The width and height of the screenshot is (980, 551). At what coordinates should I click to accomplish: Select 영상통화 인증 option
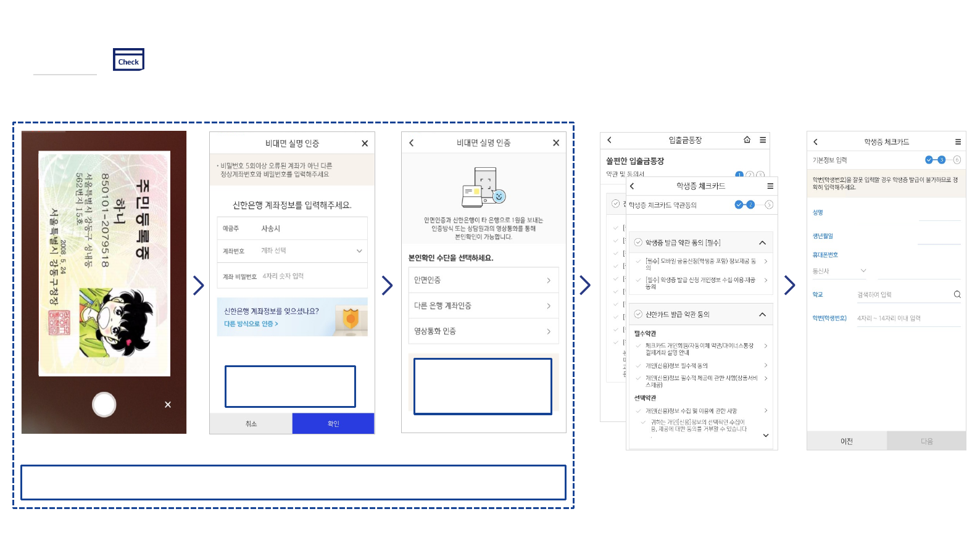point(483,331)
